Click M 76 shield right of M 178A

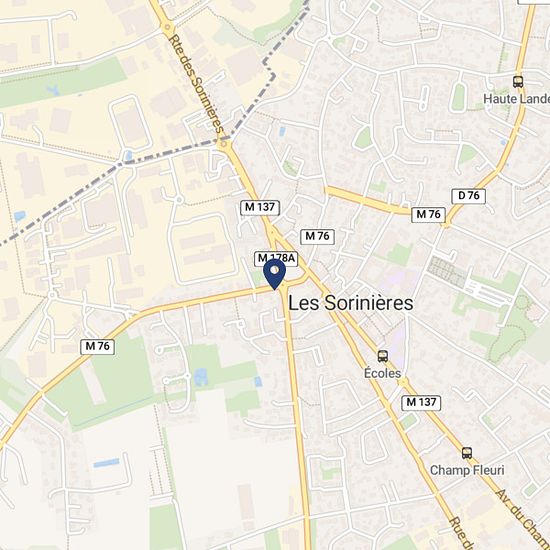(317, 237)
